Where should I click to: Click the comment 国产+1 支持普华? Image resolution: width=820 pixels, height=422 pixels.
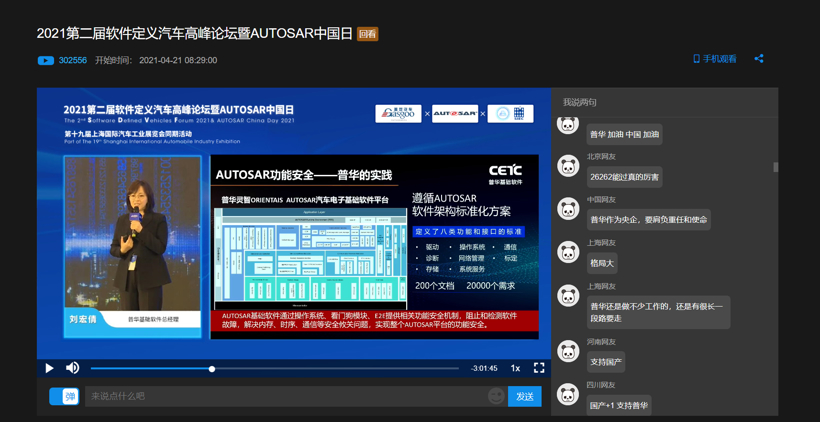tap(619, 405)
